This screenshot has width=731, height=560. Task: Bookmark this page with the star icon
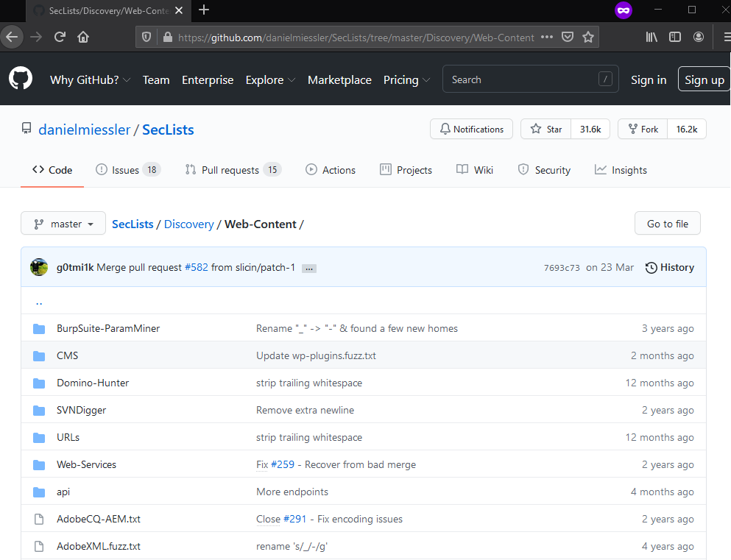click(x=588, y=37)
